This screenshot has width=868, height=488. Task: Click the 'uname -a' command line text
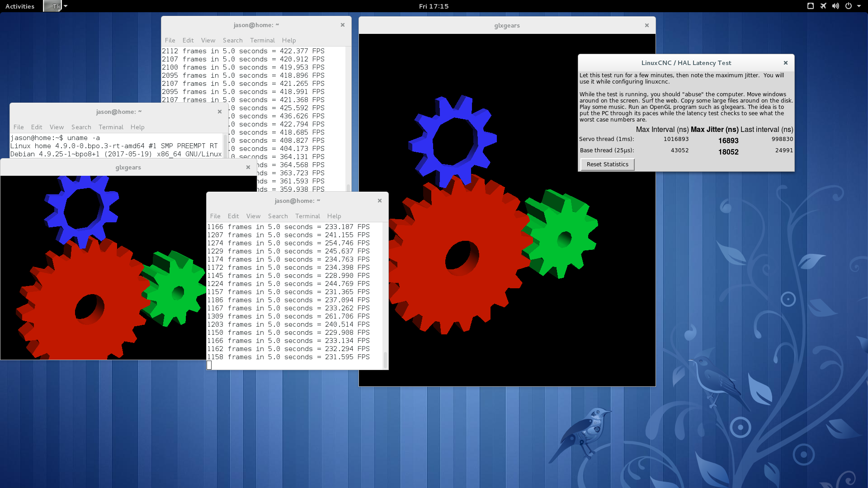coord(84,138)
